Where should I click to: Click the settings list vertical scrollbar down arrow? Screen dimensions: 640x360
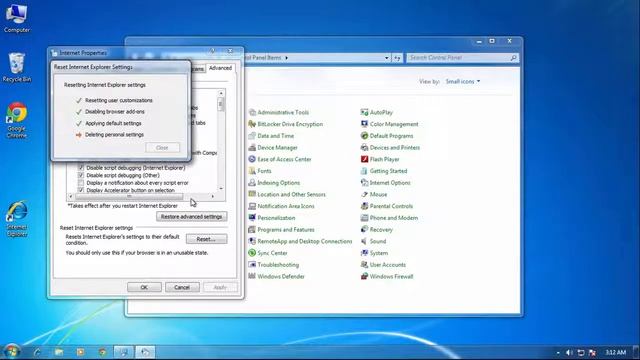point(221,189)
